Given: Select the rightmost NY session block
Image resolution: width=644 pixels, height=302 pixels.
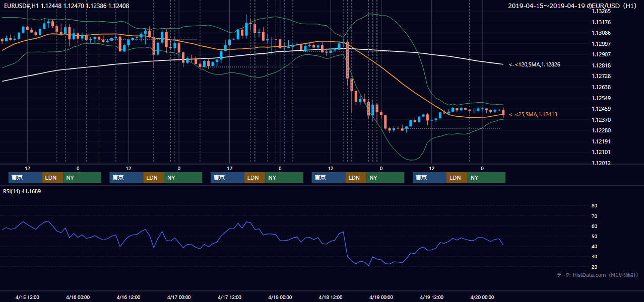Looking at the screenshot, I should (486, 178).
